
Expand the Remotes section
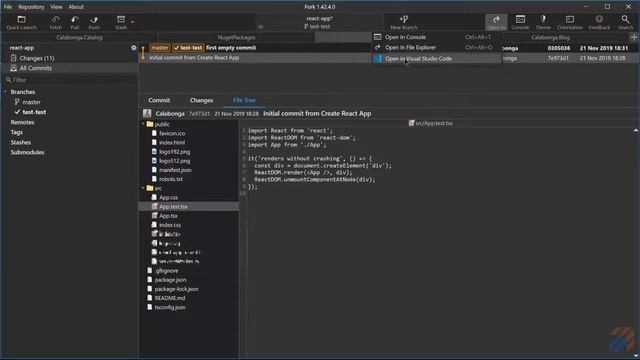22,122
